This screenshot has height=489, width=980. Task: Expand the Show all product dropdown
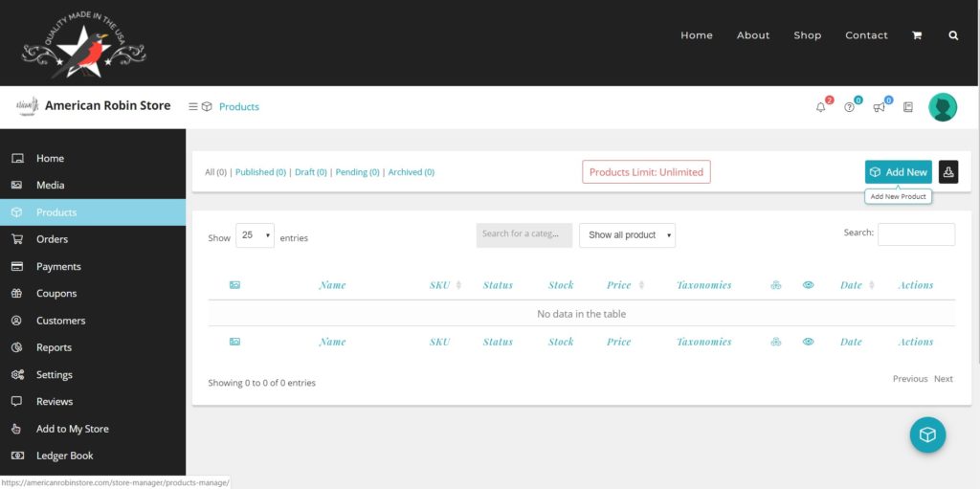(x=627, y=235)
